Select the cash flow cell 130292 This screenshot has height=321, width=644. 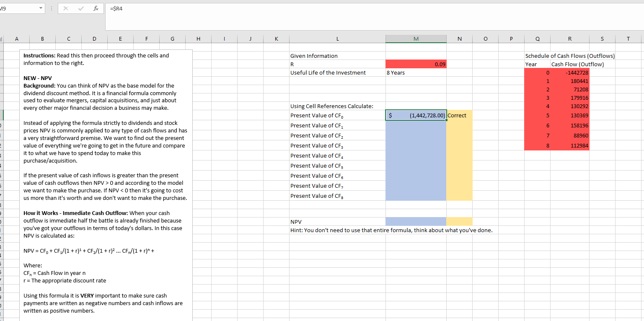pyautogui.click(x=570, y=106)
